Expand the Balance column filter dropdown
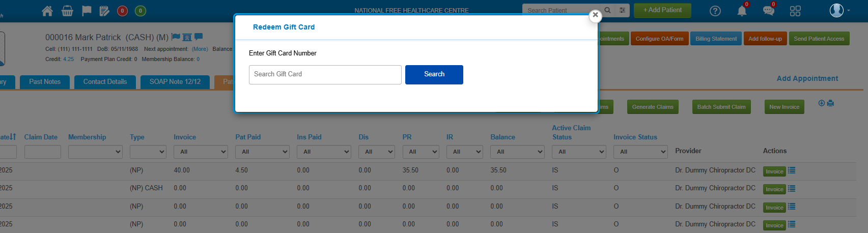 517,152
